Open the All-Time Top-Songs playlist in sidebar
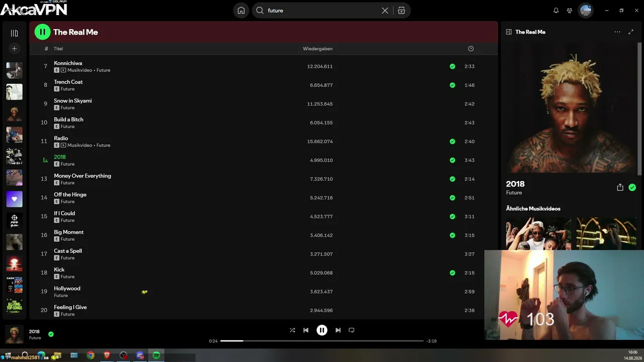The image size is (644, 362). point(14,307)
